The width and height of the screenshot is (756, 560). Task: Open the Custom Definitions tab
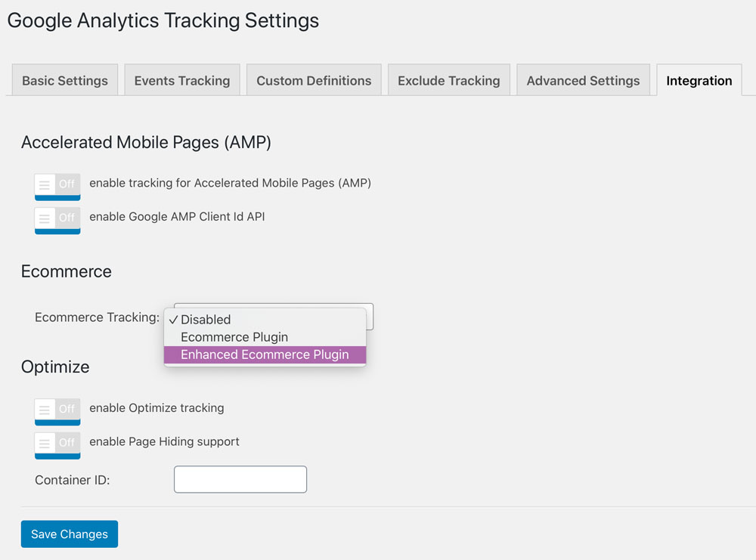click(x=314, y=80)
